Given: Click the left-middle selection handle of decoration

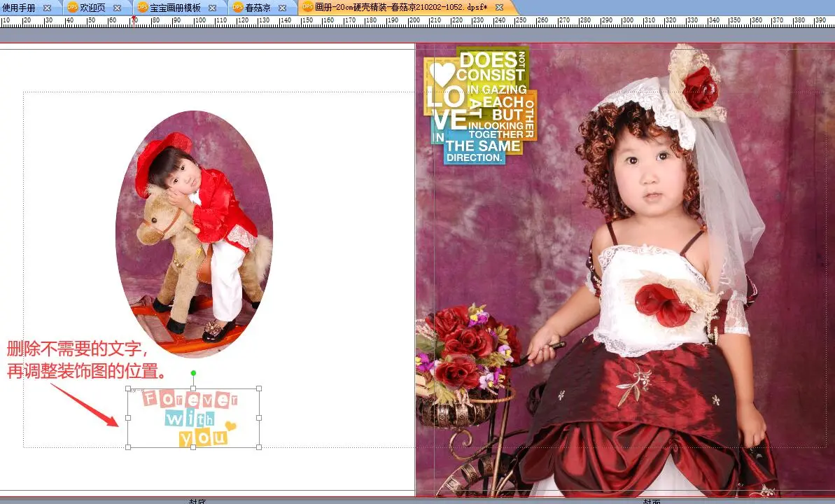Looking at the screenshot, I should click(128, 418).
